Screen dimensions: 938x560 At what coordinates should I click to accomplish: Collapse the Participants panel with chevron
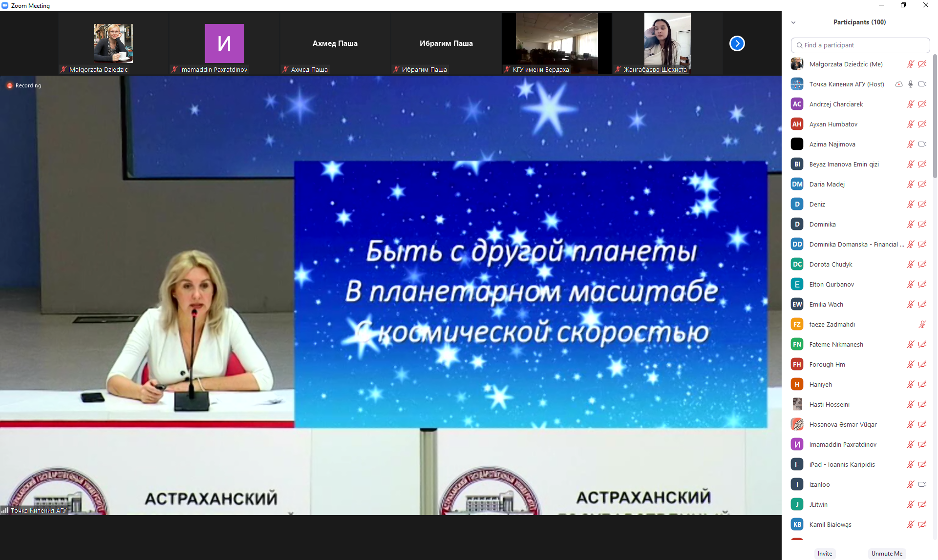pos(793,22)
